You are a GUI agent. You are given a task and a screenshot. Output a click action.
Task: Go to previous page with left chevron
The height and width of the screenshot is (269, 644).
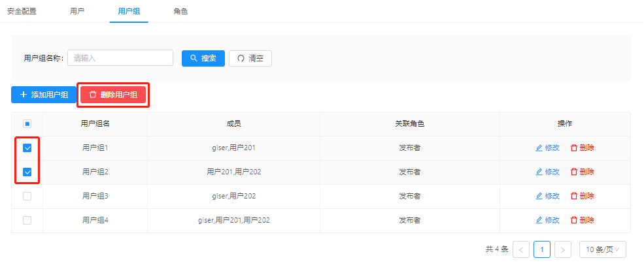[521, 249]
